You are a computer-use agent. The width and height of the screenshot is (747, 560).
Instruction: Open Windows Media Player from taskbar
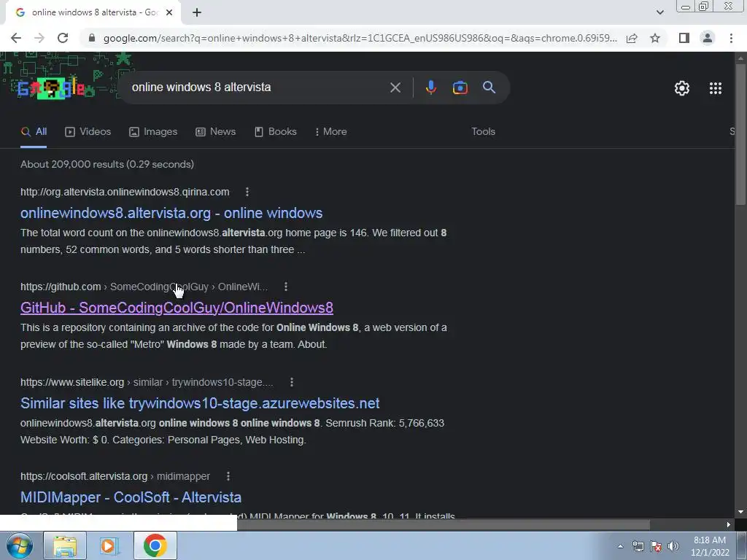[x=110, y=545]
